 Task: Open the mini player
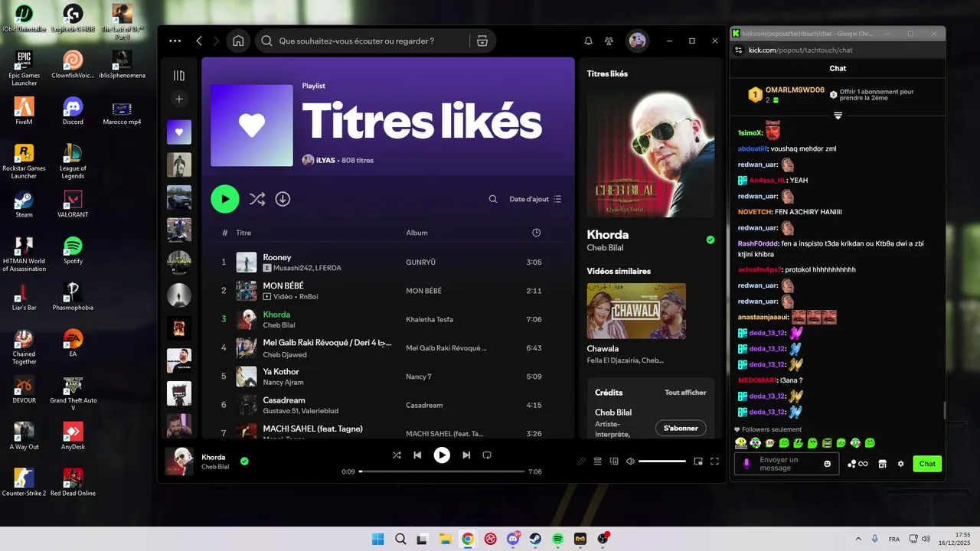point(698,461)
